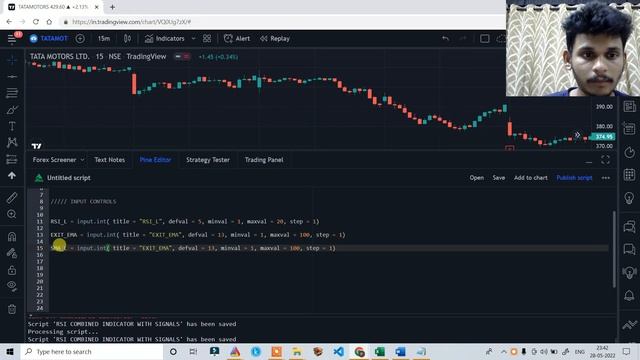
Task: Click the Pine Editor vertical scrollbar
Action: point(614,249)
